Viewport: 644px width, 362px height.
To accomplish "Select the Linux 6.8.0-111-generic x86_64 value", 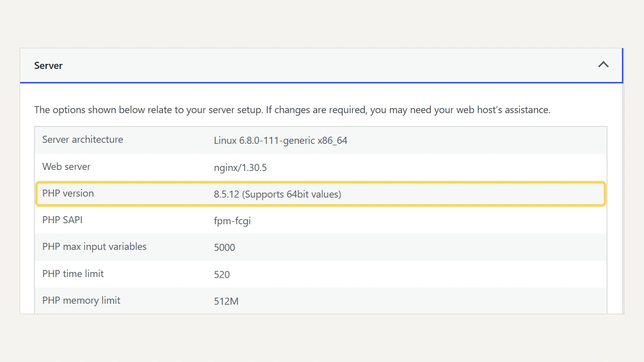I will click(280, 140).
